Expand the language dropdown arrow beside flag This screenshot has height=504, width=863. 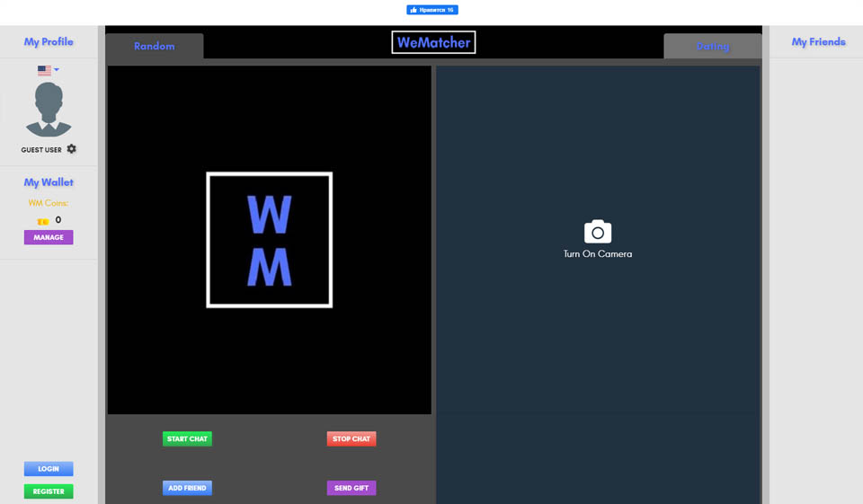57,69
